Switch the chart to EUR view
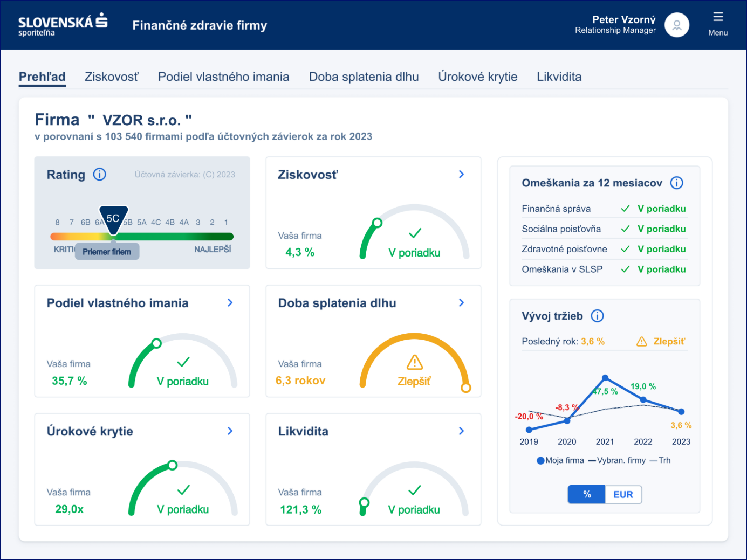 (623, 494)
